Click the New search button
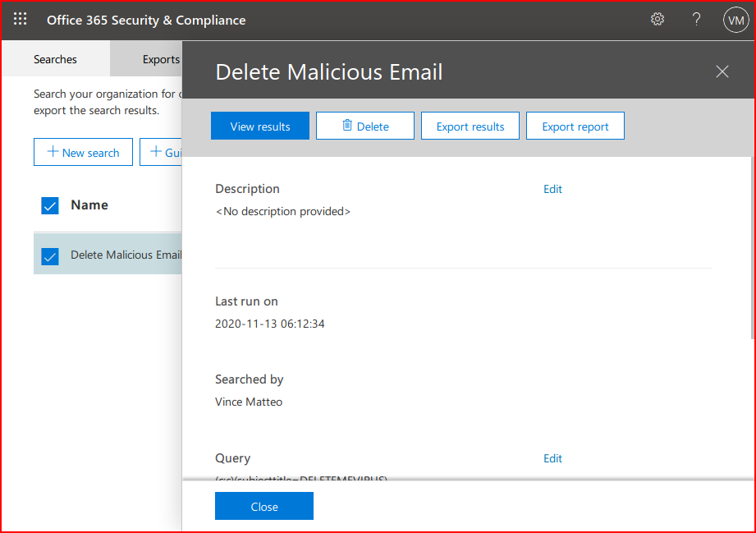This screenshot has width=756, height=533. click(83, 152)
